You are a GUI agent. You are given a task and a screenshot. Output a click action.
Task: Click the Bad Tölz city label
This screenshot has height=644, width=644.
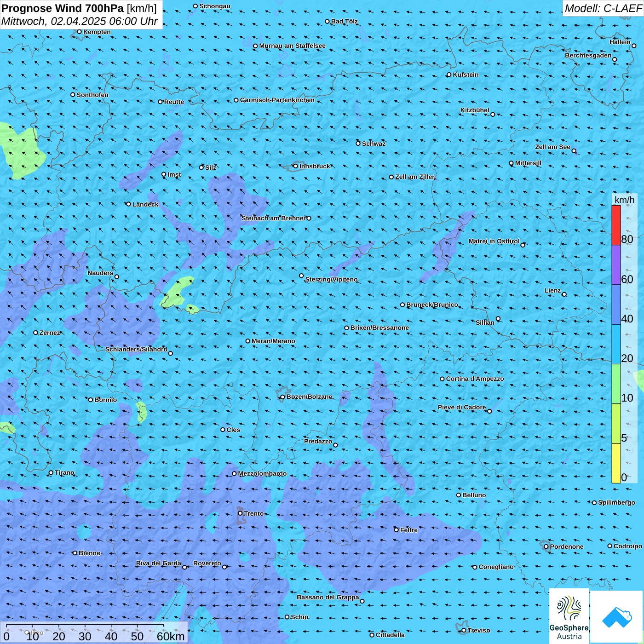pos(345,21)
